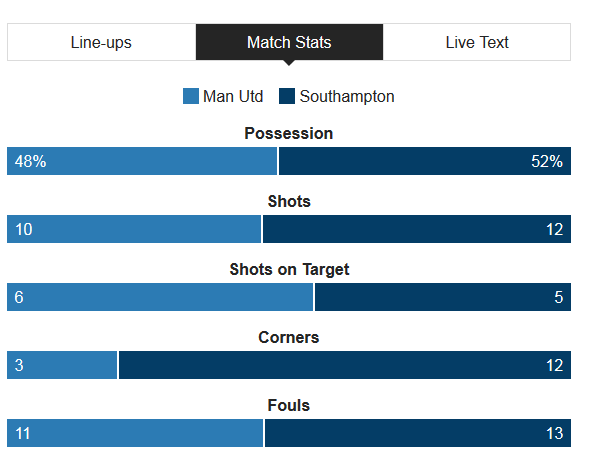This screenshot has height=467, width=602.
Task: Click the Southampton legend label
Action: (x=347, y=97)
